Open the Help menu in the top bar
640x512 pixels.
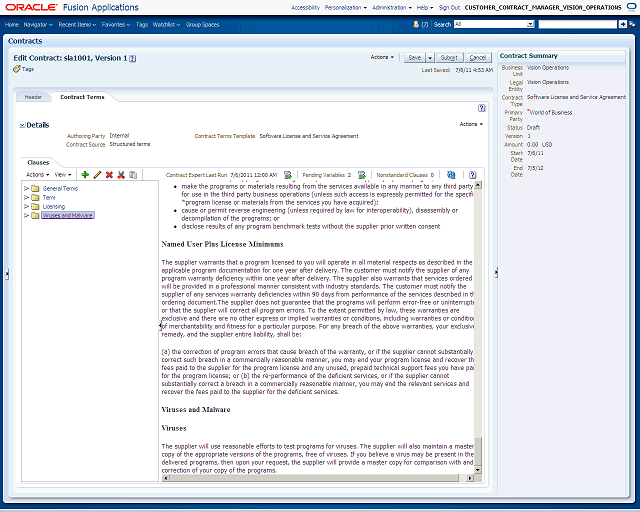(425, 7)
